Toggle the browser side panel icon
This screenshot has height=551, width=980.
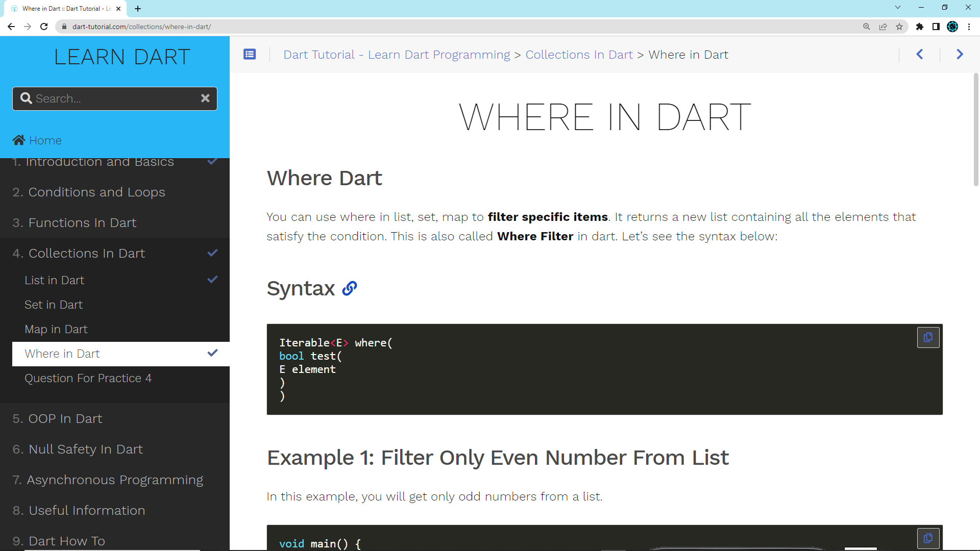pos(936,27)
